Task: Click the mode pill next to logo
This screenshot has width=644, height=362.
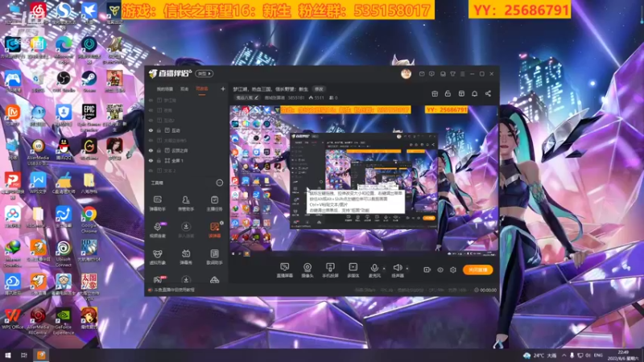Action: [204, 73]
